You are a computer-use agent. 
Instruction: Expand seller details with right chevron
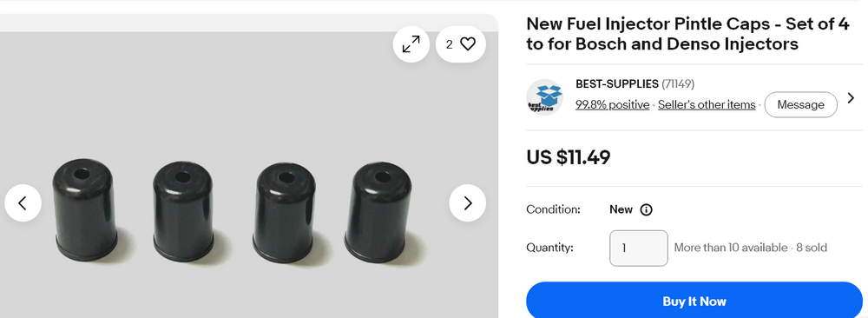tap(851, 98)
